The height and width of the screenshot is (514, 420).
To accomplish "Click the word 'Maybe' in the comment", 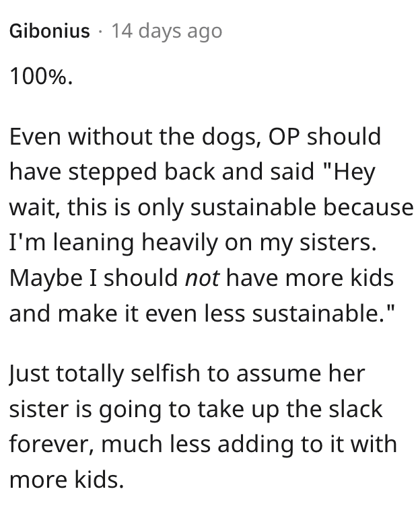I will (46, 279).
